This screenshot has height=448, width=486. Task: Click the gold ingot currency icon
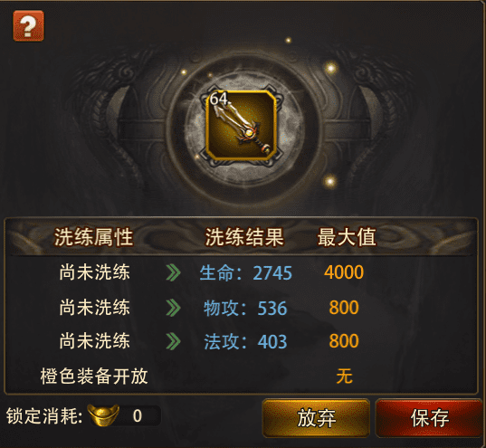coord(103,415)
